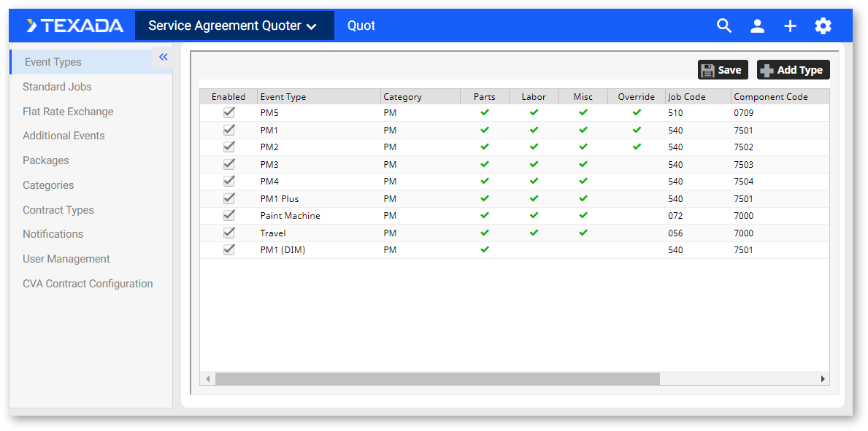Toggle Enabled checkbox for PM2
This screenshot has width=868, height=431.
[228, 147]
